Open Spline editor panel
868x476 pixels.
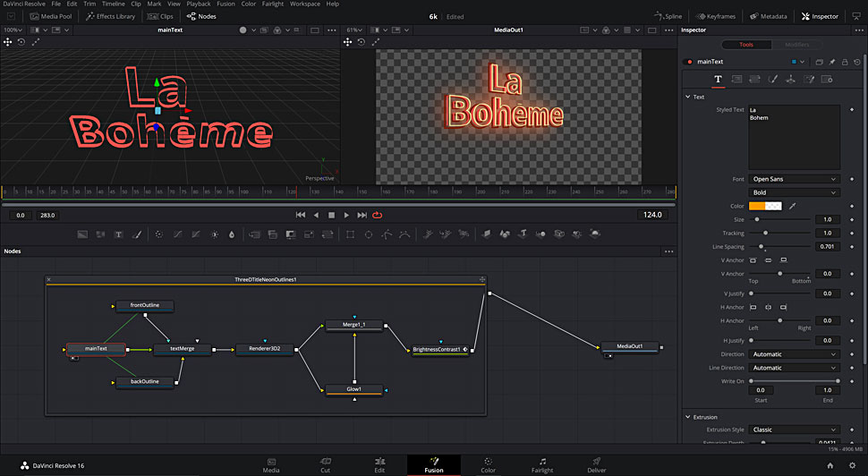pos(668,16)
